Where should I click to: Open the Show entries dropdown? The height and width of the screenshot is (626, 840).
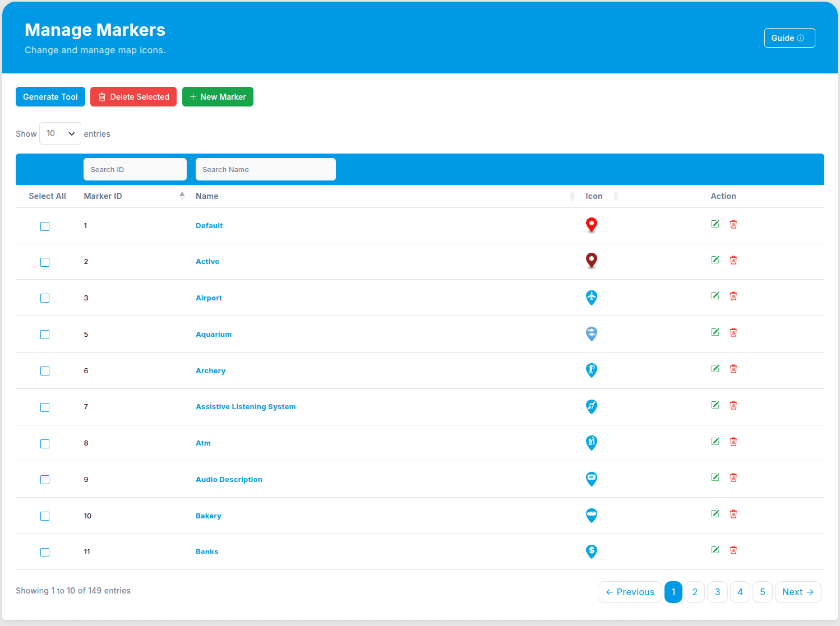pyautogui.click(x=60, y=133)
